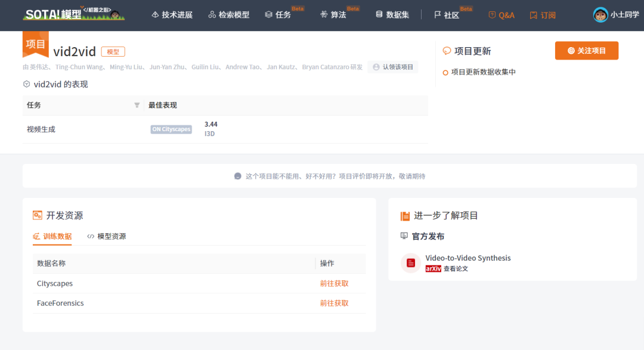Click the 任务 layers icon
The height and width of the screenshot is (350, 644).
point(268,15)
